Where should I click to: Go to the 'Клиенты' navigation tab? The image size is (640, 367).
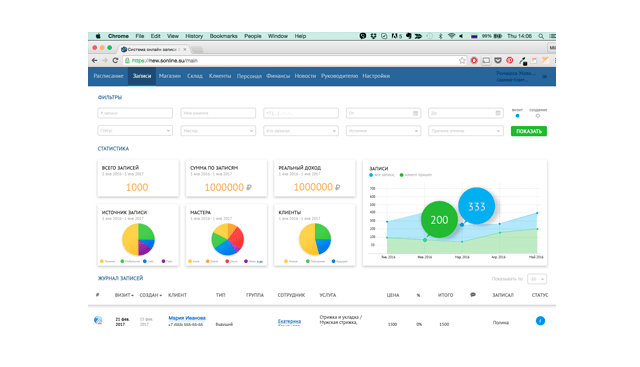pos(220,76)
